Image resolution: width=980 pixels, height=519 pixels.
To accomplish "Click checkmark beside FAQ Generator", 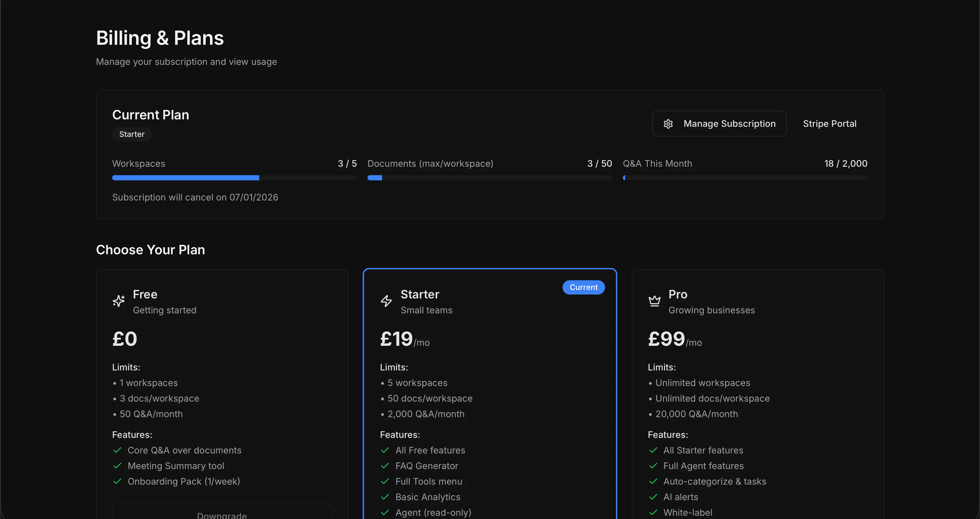I will pyautogui.click(x=385, y=466).
